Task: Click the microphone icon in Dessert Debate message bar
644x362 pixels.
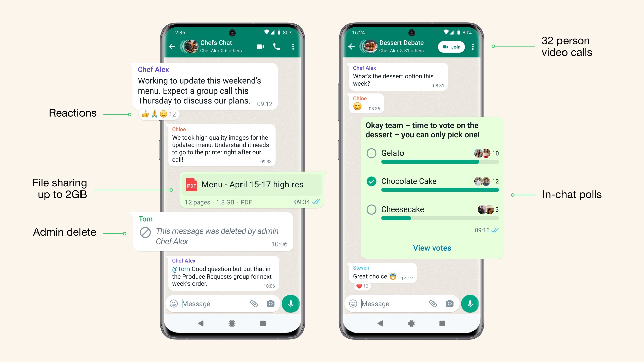Action: tap(470, 304)
